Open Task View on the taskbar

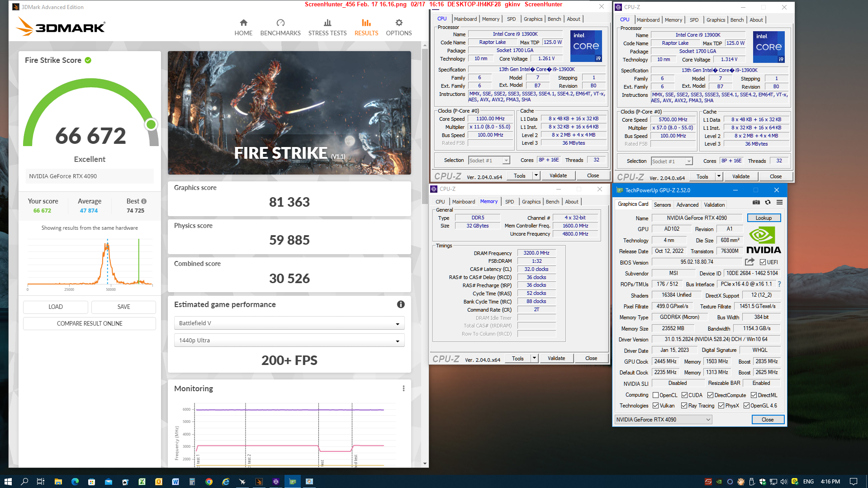[x=41, y=481]
